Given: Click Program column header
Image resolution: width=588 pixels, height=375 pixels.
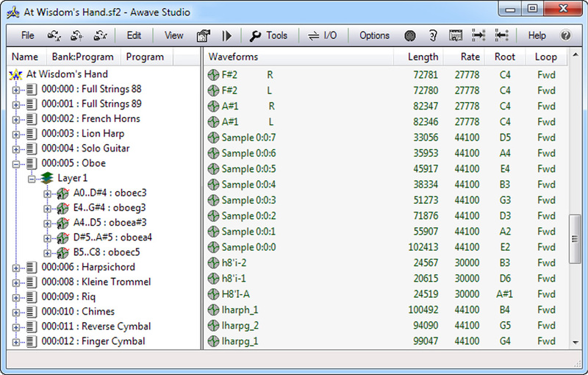Looking at the screenshot, I should pyautogui.click(x=145, y=57).
